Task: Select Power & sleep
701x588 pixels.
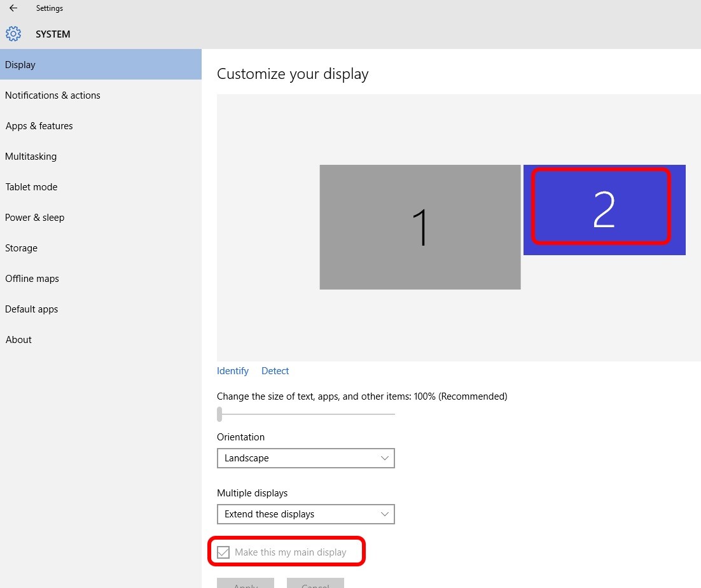Action: click(x=35, y=218)
